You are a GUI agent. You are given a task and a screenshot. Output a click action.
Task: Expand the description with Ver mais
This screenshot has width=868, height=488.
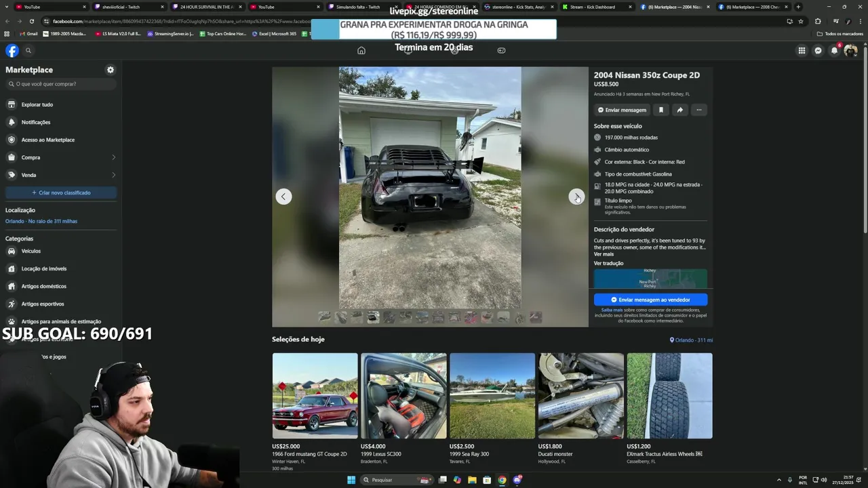[x=604, y=254]
